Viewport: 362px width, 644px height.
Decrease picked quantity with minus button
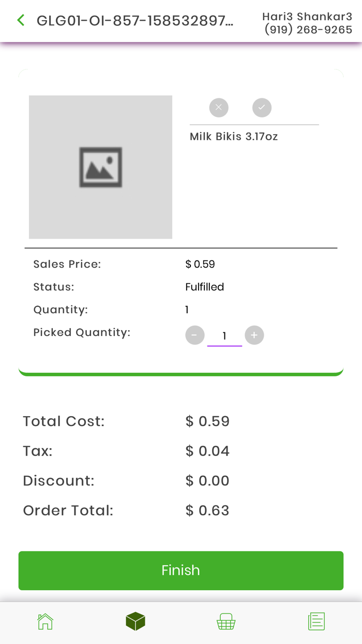coord(195,335)
